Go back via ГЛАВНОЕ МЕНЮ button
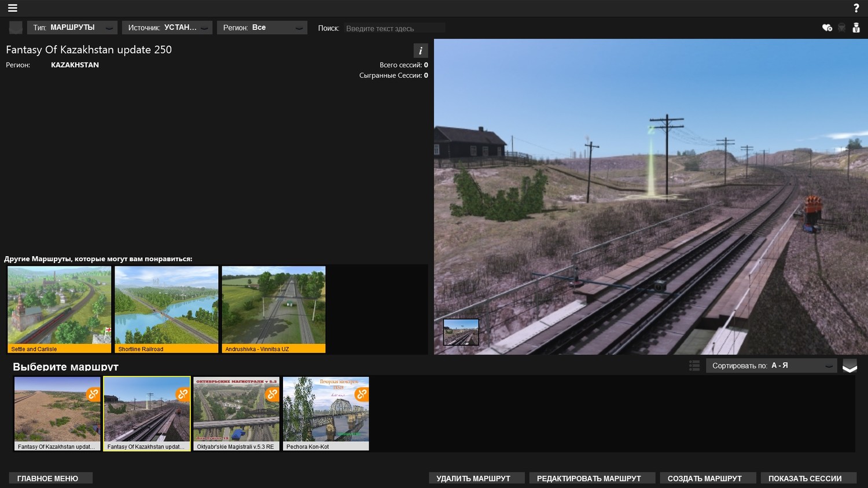This screenshot has height=488, width=868. tap(51, 478)
